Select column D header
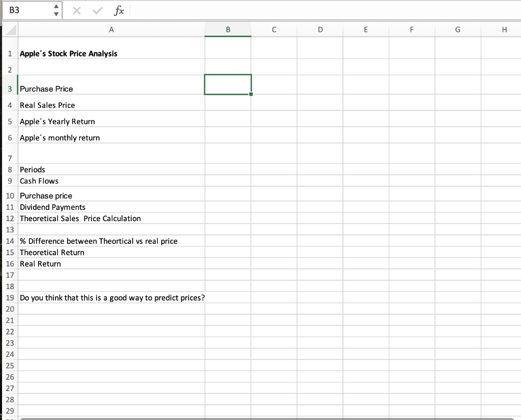Image resolution: width=521 pixels, height=420 pixels. [x=320, y=29]
